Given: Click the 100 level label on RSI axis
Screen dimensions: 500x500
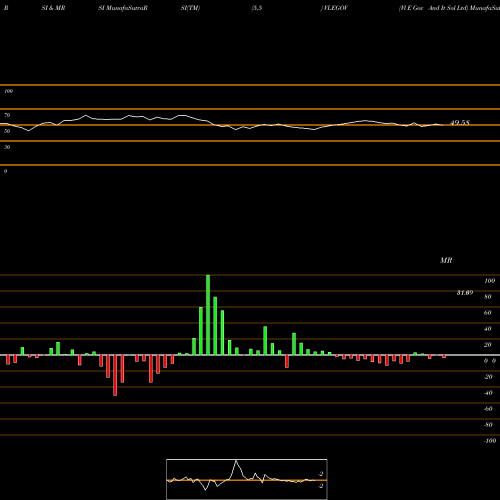Looking at the screenshot, I should coord(8,91).
